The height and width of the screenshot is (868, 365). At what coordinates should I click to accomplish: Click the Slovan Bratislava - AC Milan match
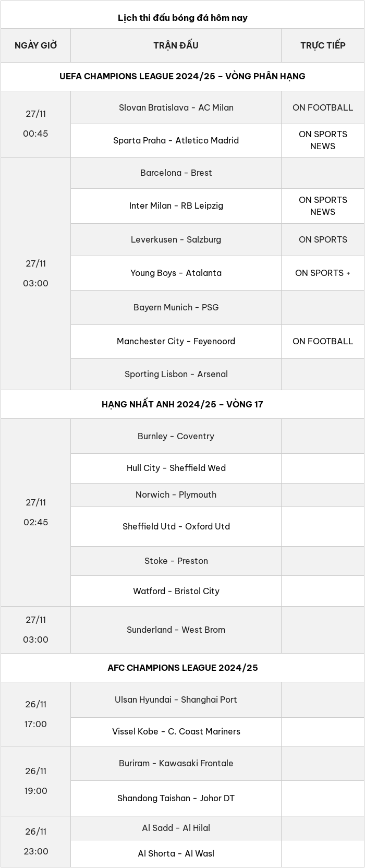click(x=176, y=107)
